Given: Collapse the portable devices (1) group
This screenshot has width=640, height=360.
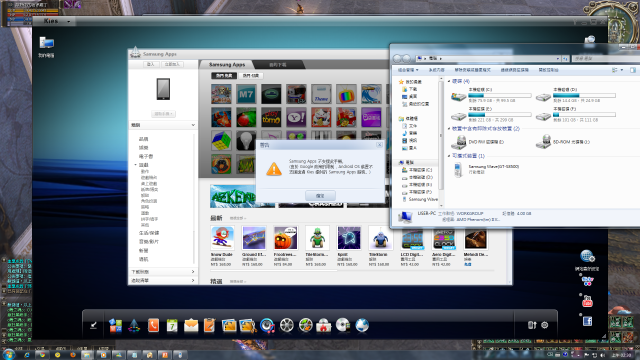Looking at the screenshot, I should click(x=449, y=156).
